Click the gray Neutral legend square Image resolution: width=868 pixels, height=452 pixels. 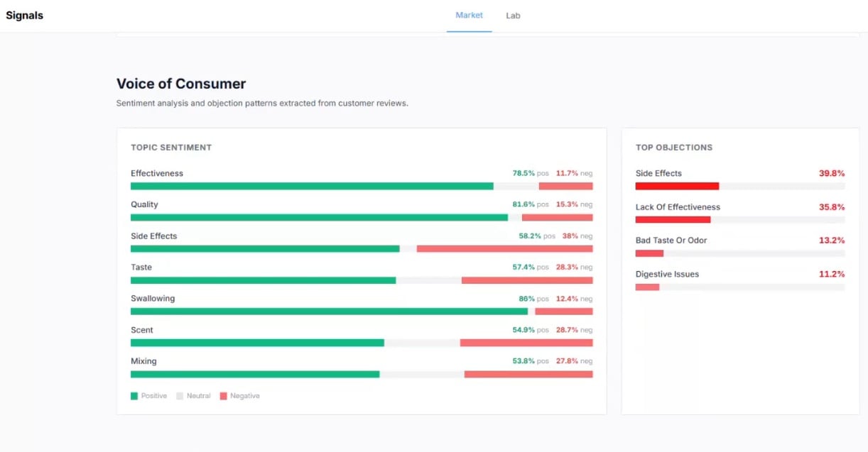179,396
